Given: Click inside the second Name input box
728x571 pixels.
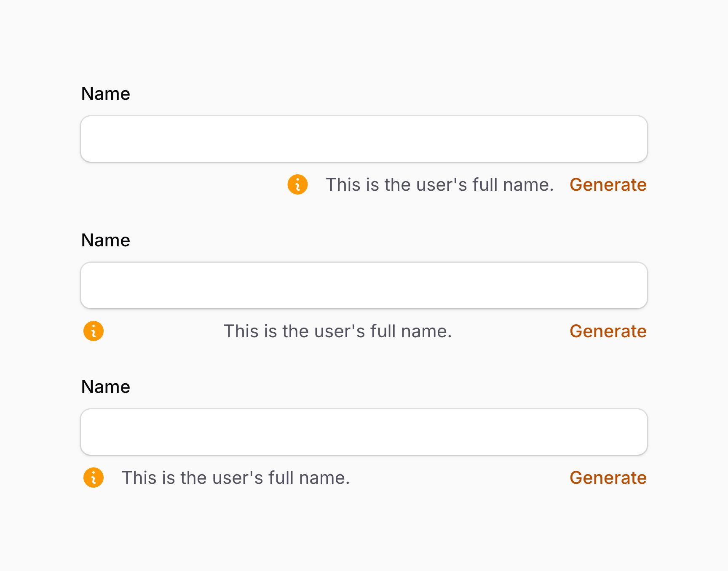Looking at the screenshot, I should tap(364, 285).
